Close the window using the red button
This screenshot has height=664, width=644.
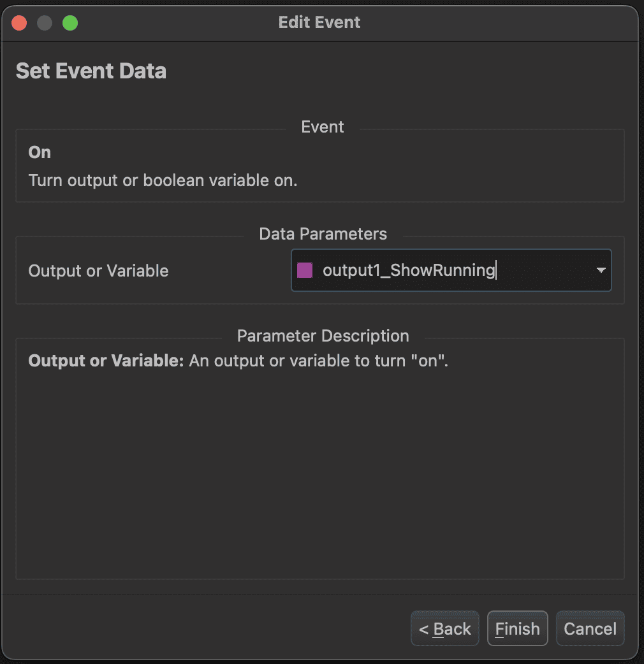pyautogui.click(x=19, y=23)
